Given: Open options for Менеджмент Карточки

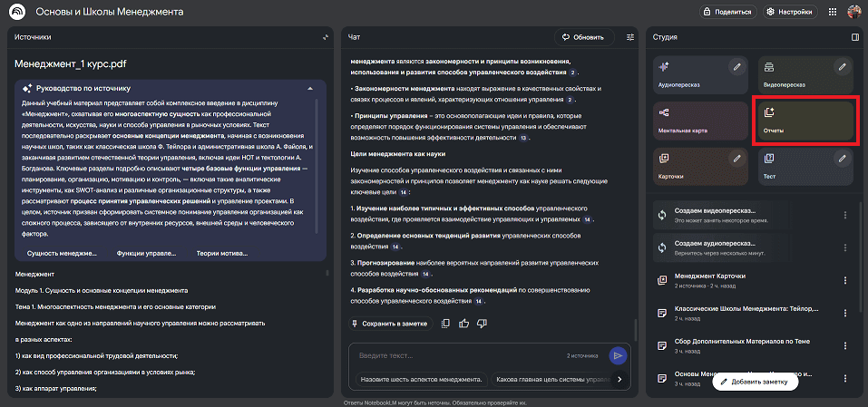Looking at the screenshot, I should (844, 280).
